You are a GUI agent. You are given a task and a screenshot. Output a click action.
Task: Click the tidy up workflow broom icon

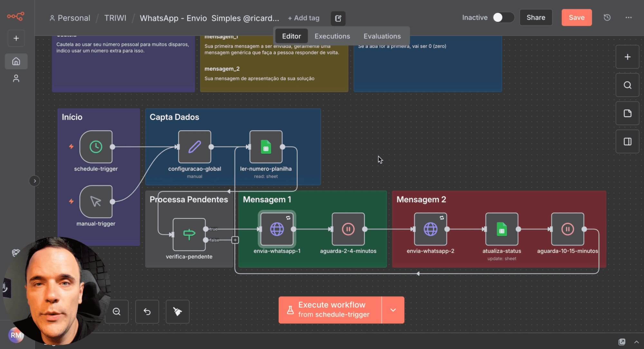click(177, 311)
